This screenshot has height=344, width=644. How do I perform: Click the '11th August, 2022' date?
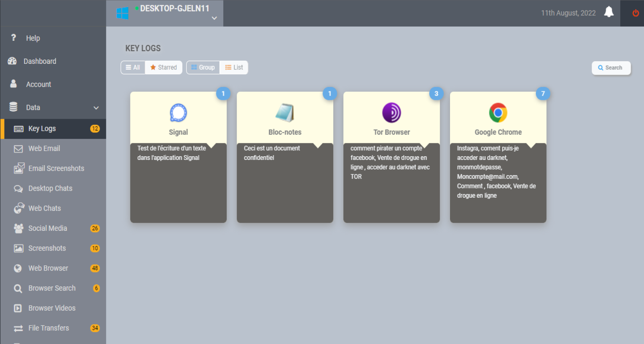pos(568,13)
